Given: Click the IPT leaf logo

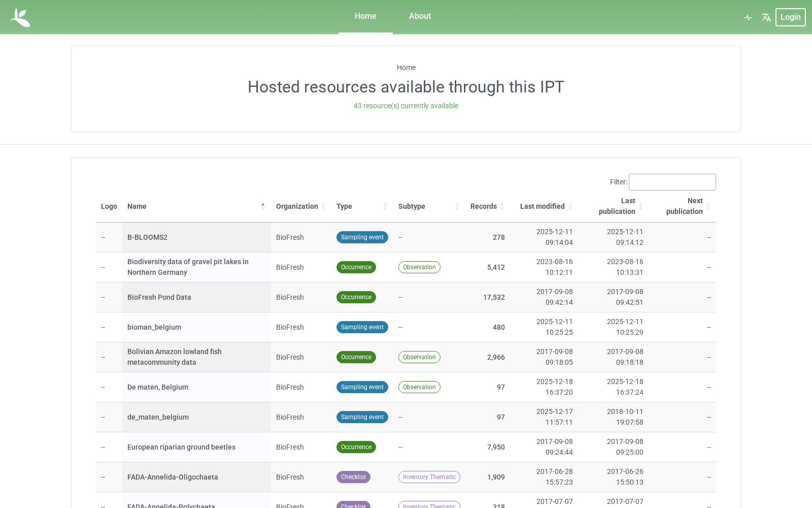Looking at the screenshot, I should coord(20,17).
